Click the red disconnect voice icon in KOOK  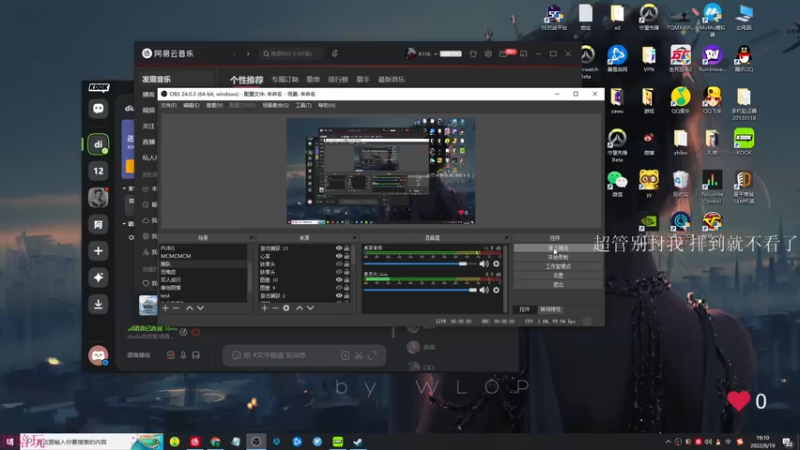click(195, 332)
